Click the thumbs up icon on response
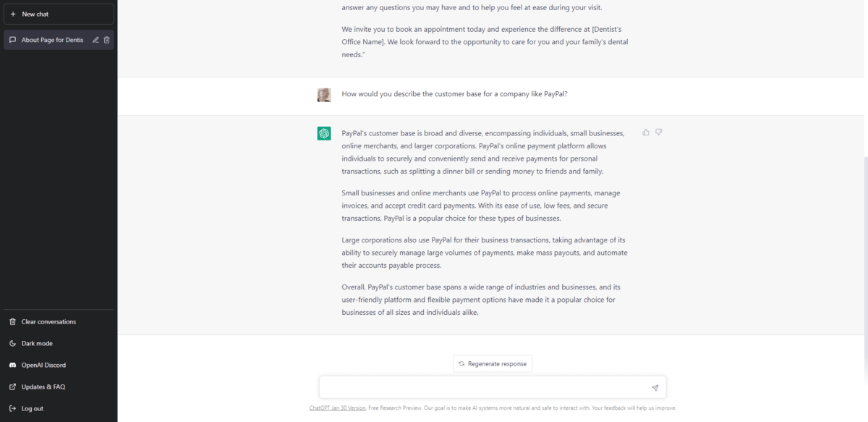 click(646, 132)
